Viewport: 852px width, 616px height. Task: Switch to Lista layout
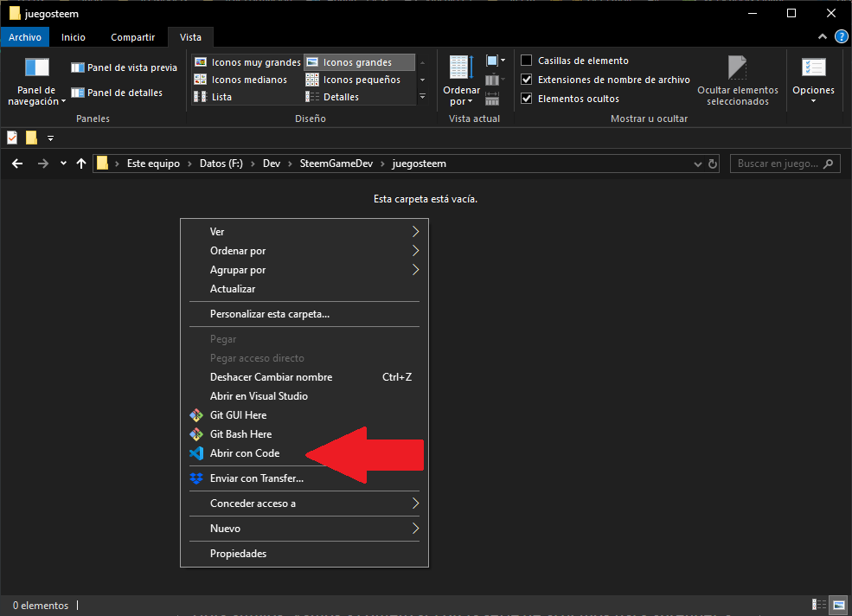213,97
